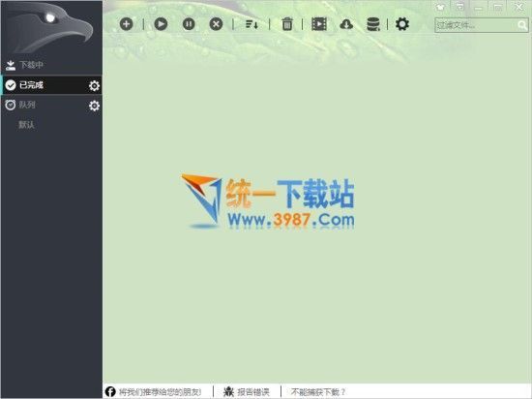
Task: Open the database stack icon in toolbar
Action: [373, 24]
